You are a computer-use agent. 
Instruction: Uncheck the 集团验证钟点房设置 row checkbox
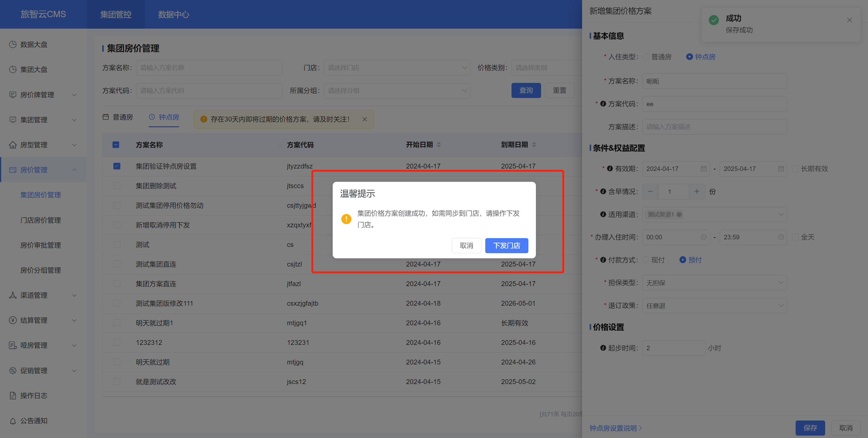(x=117, y=166)
